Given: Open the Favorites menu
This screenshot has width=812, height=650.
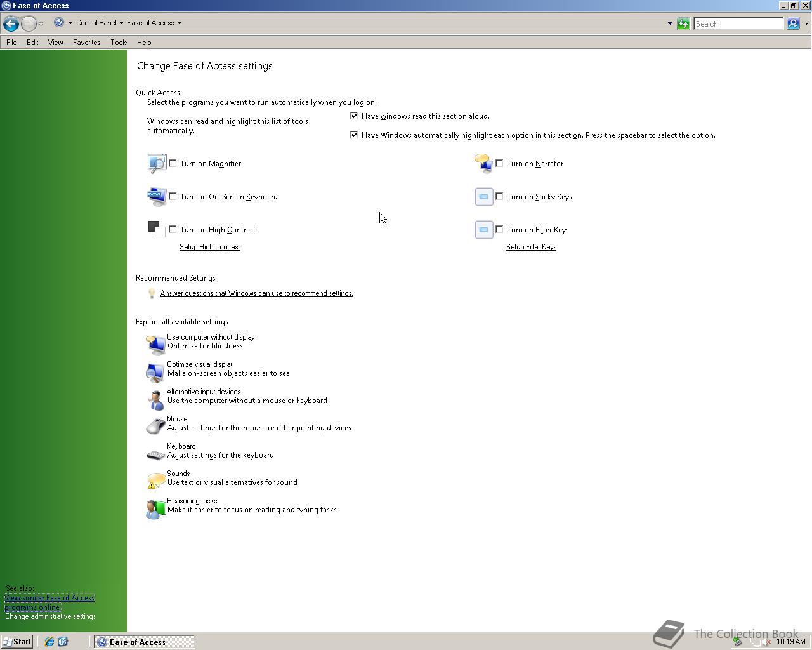Looking at the screenshot, I should tap(86, 43).
